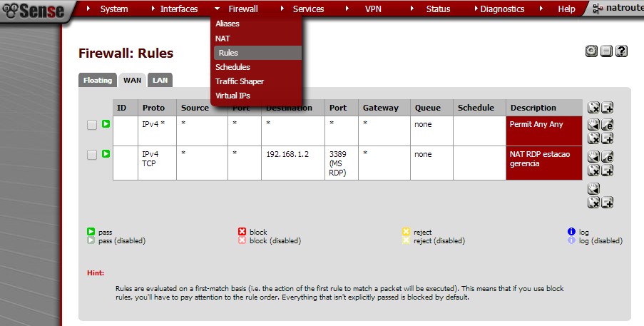Viewport: 644px width, 326px height.
Task: Select checkbox for 192.168.1.2 RDP rule
Action: click(x=91, y=155)
